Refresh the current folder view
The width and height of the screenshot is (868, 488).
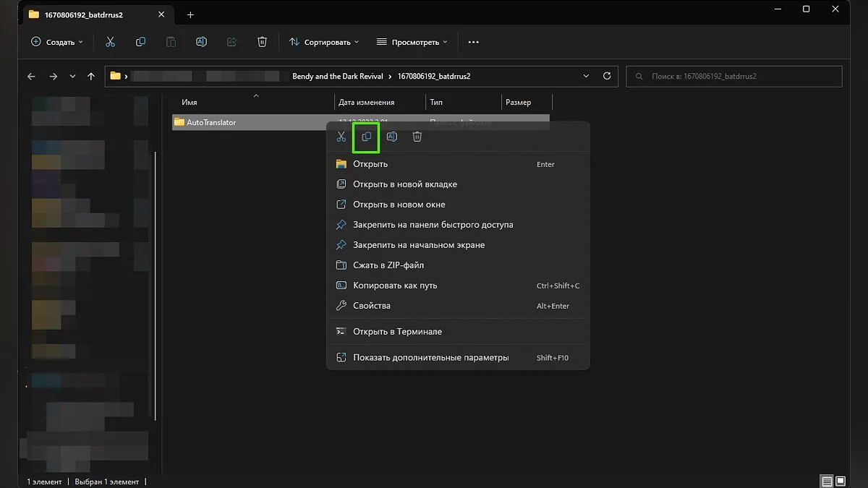coord(607,76)
